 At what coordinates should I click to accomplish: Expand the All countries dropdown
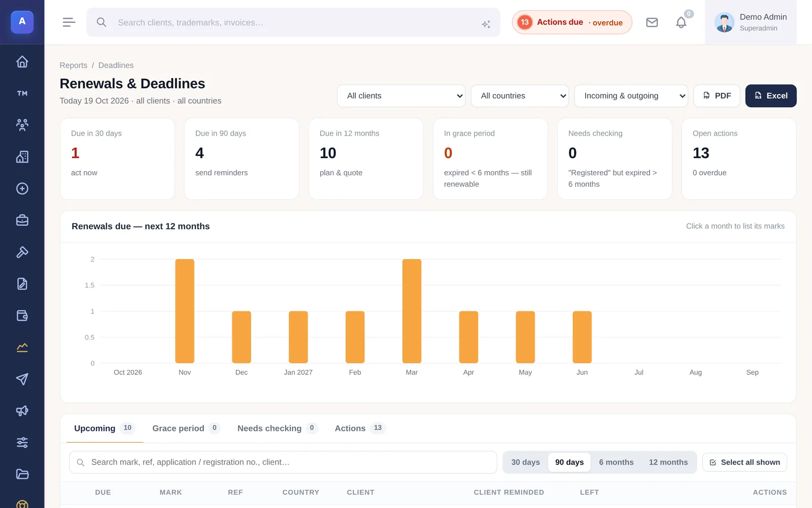(520, 96)
